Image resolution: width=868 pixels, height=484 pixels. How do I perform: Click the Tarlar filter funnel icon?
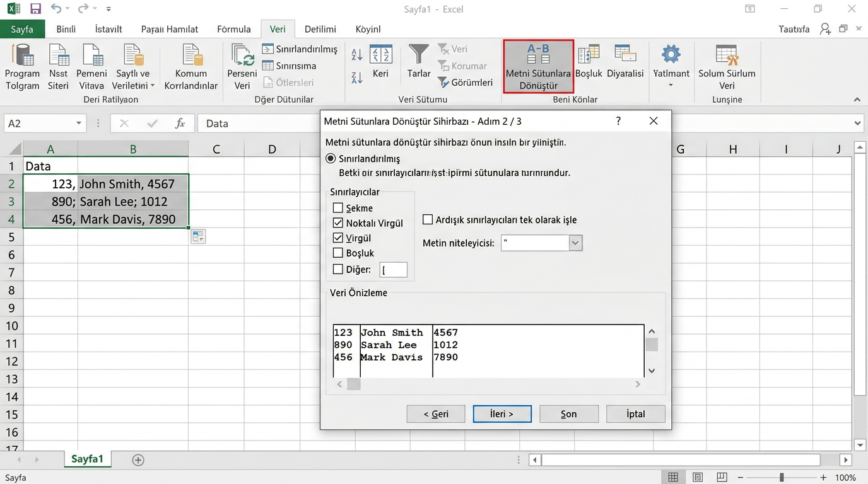(x=418, y=54)
